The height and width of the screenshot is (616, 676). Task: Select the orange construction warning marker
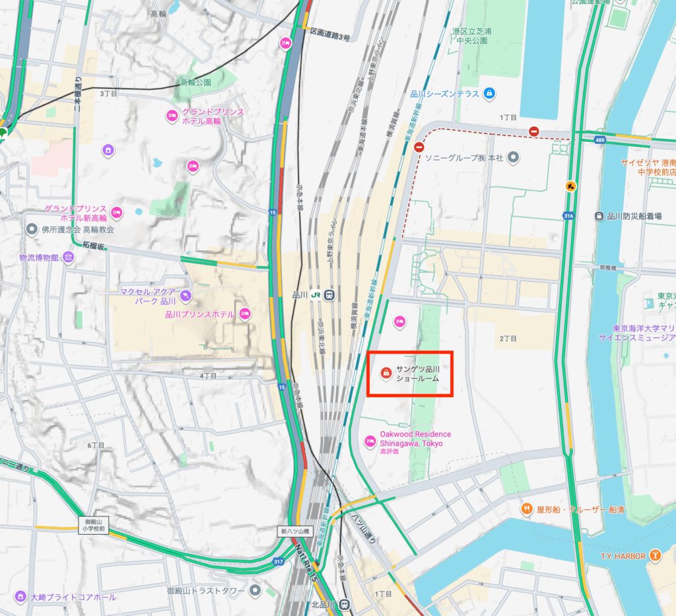point(571,186)
